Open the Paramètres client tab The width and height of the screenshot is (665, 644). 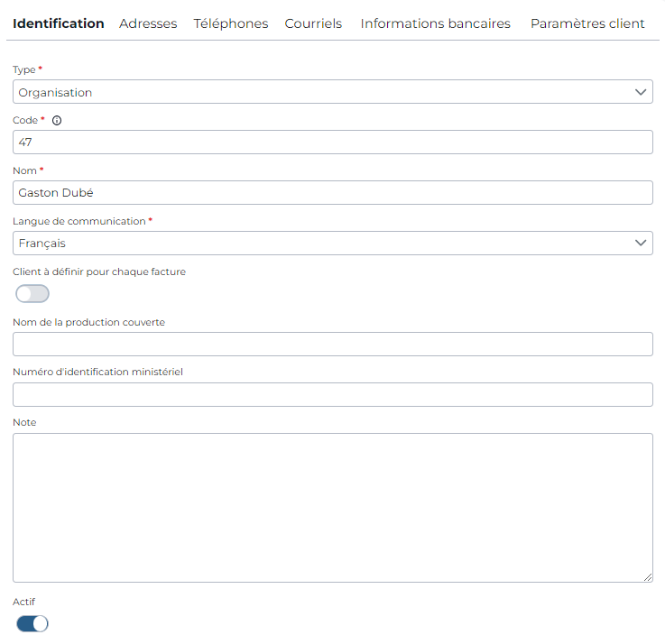click(587, 23)
